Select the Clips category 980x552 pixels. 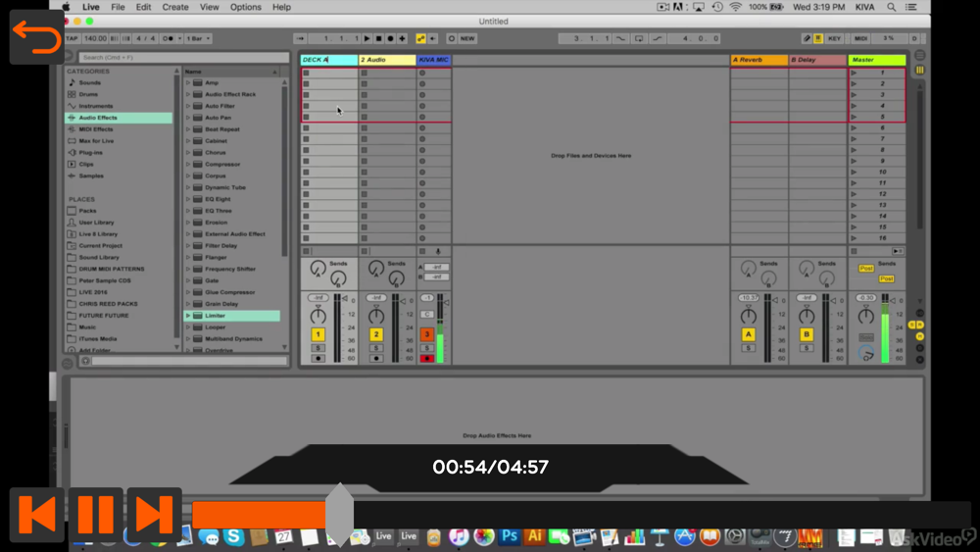pos(86,165)
